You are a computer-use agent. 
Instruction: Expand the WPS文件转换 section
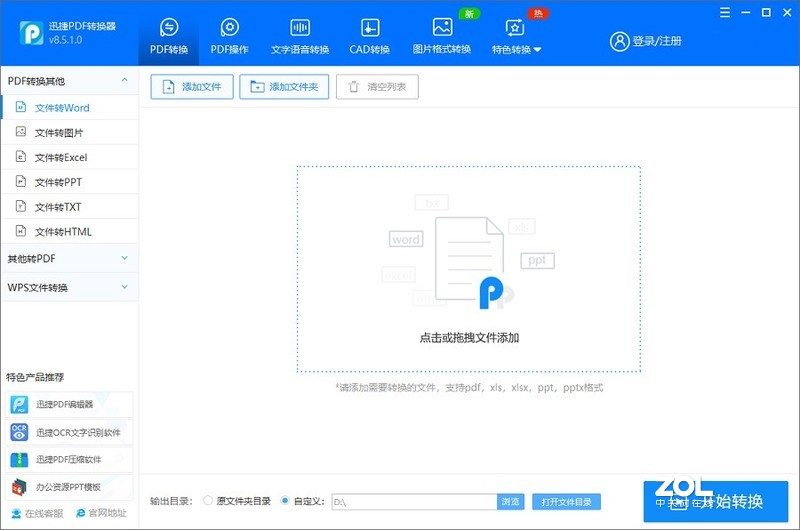coord(70,287)
